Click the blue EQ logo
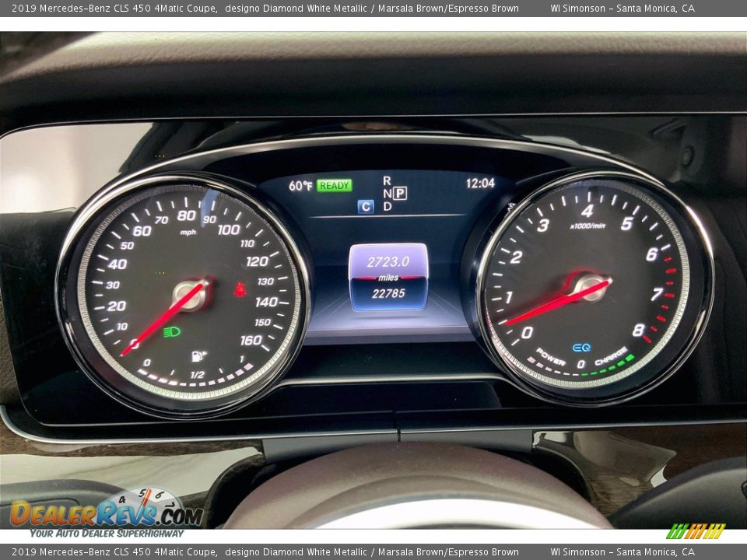This screenshot has height=560, width=747. click(x=581, y=348)
